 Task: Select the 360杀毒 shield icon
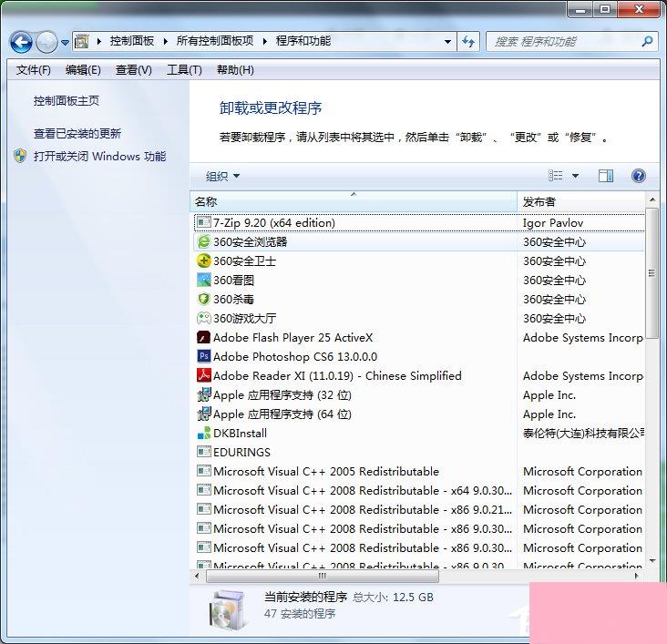[204, 299]
